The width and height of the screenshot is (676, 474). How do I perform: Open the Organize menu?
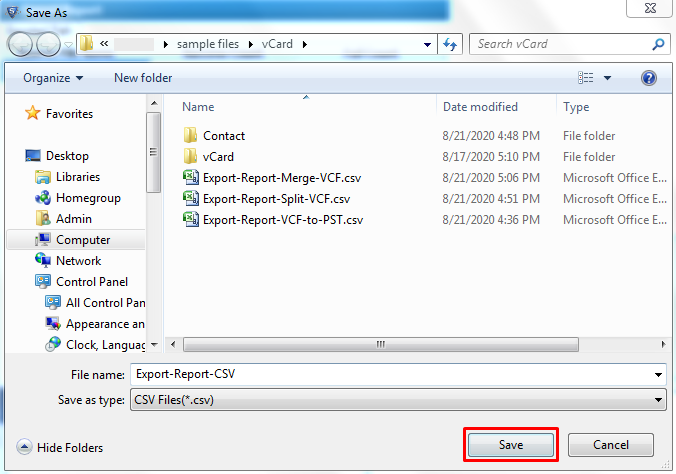pyautogui.click(x=54, y=78)
